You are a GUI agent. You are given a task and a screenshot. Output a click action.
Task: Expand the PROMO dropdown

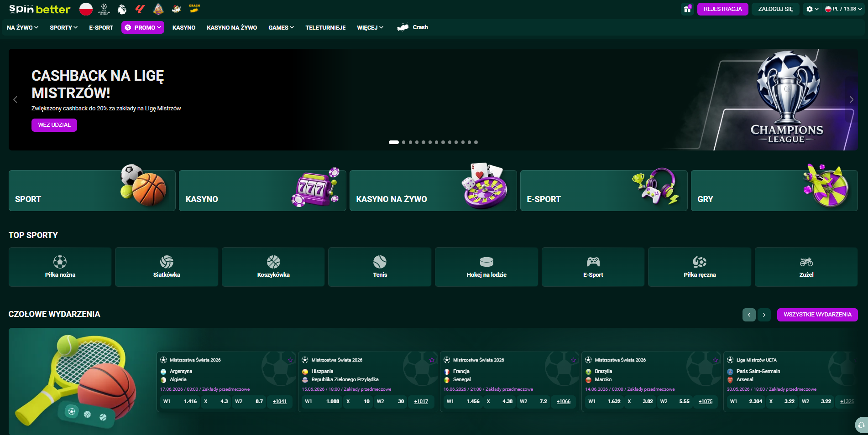coord(143,27)
